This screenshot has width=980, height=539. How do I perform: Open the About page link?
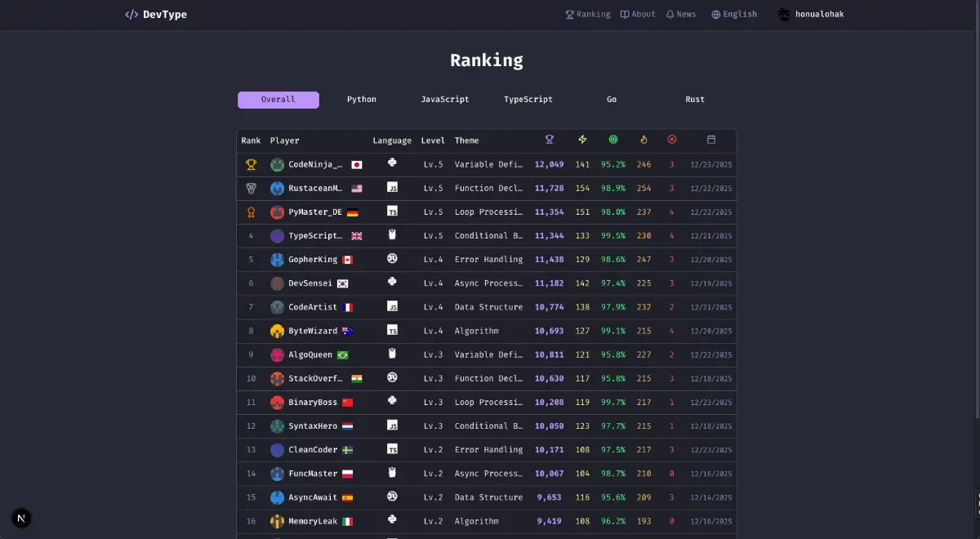(x=637, y=14)
